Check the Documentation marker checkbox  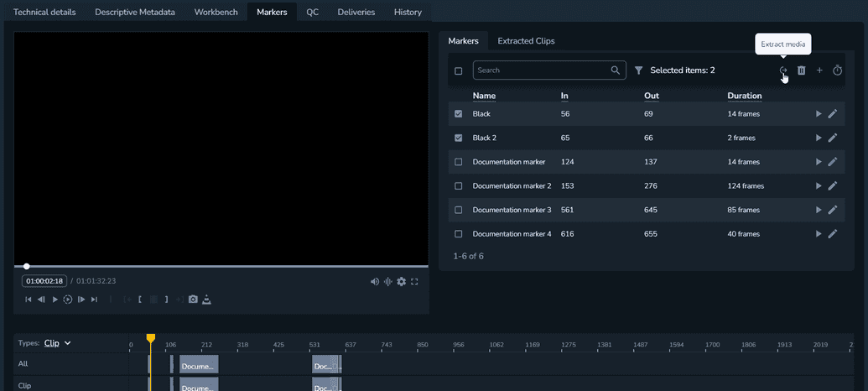[459, 162]
